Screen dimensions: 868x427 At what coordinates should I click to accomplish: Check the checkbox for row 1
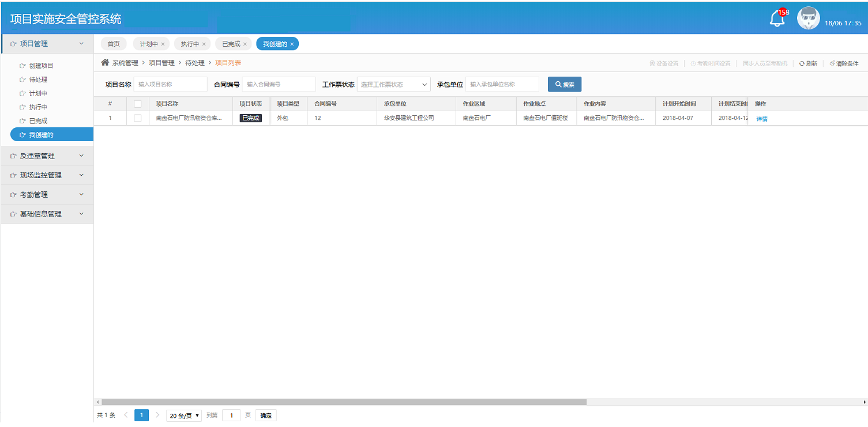[137, 118]
